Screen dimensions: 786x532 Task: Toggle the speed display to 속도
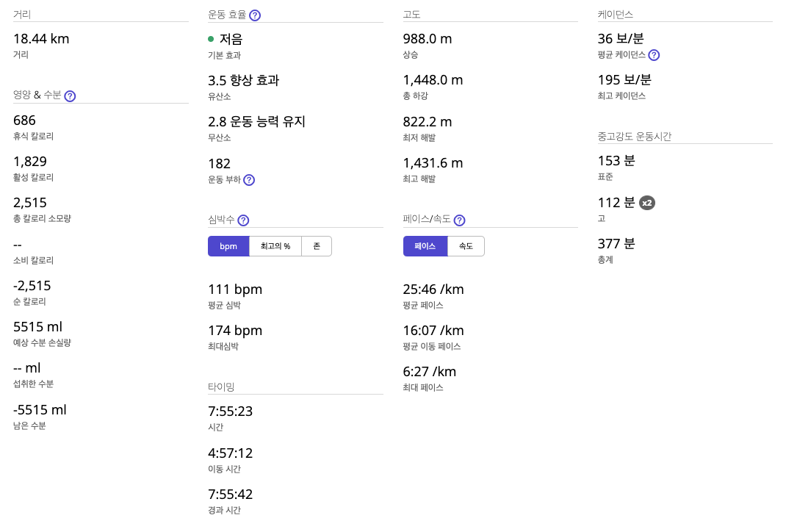click(x=466, y=246)
